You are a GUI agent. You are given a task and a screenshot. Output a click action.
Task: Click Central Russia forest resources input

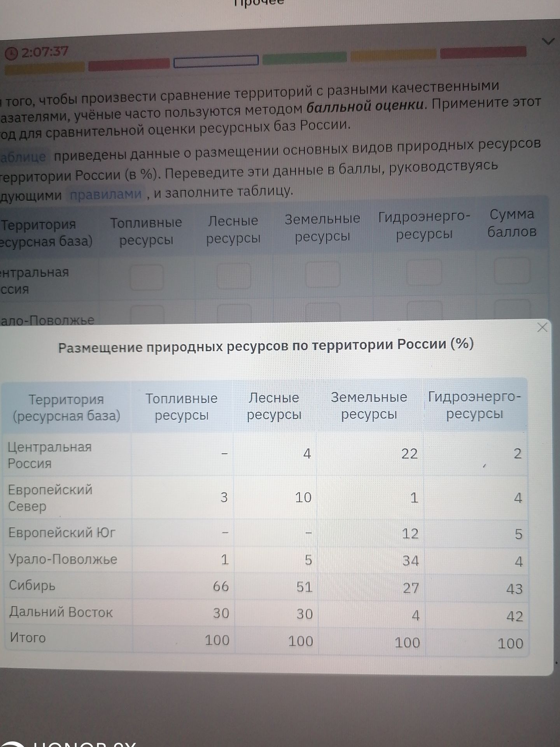click(x=233, y=275)
